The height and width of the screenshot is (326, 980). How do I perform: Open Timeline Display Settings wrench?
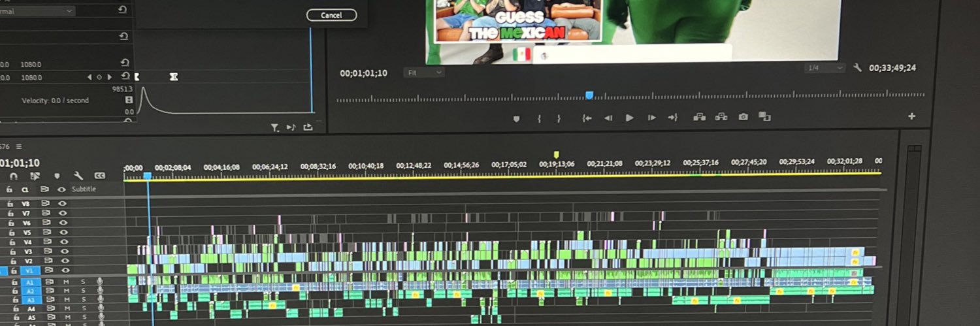click(x=78, y=176)
